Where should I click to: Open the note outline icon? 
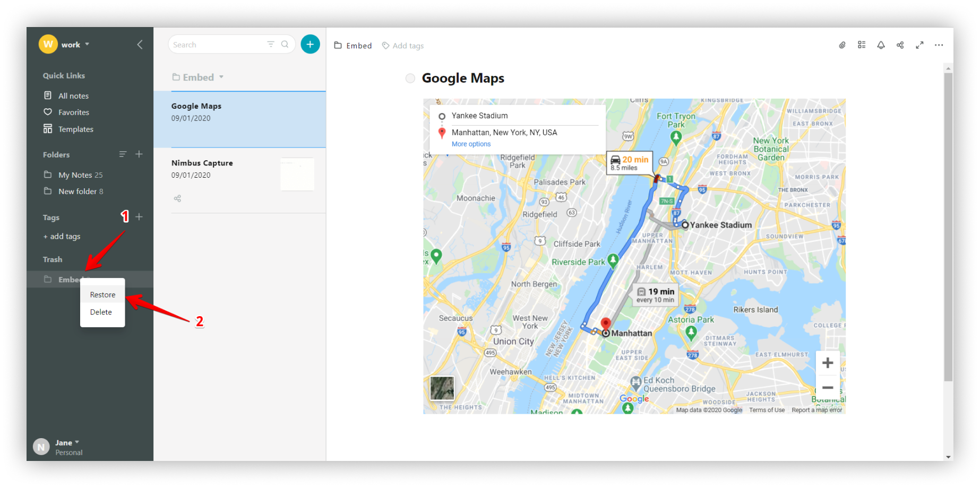point(862,45)
